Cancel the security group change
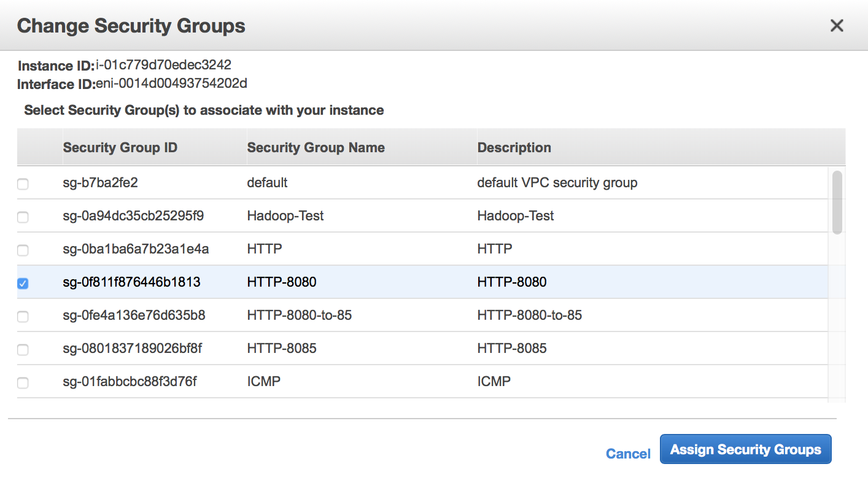The width and height of the screenshot is (868, 480). tap(628, 454)
